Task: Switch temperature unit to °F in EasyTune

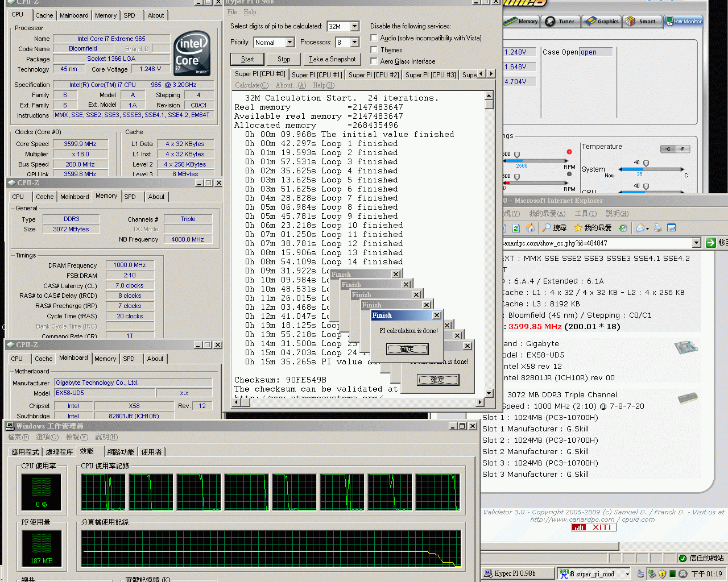Action: pos(682,149)
